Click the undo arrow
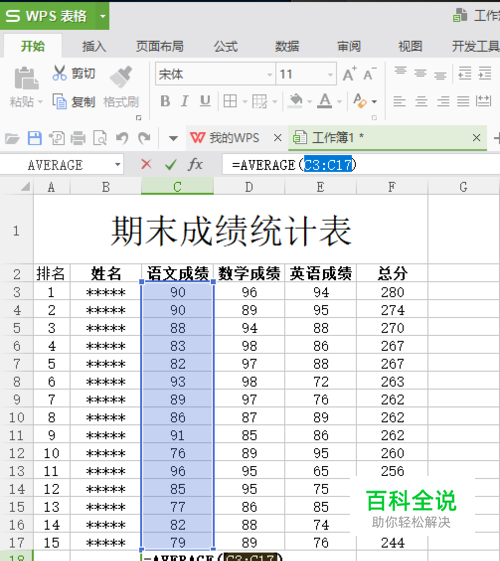The image size is (500, 561). 122,138
